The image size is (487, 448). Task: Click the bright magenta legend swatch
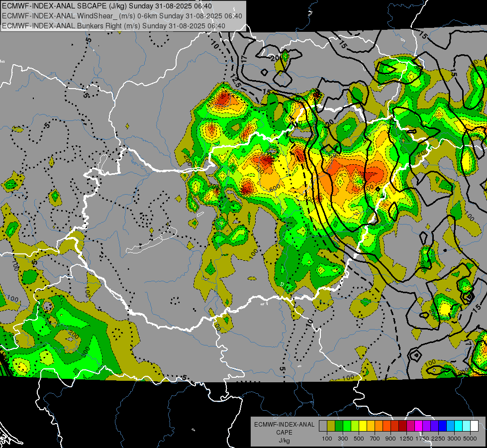click(x=419, y=426)
